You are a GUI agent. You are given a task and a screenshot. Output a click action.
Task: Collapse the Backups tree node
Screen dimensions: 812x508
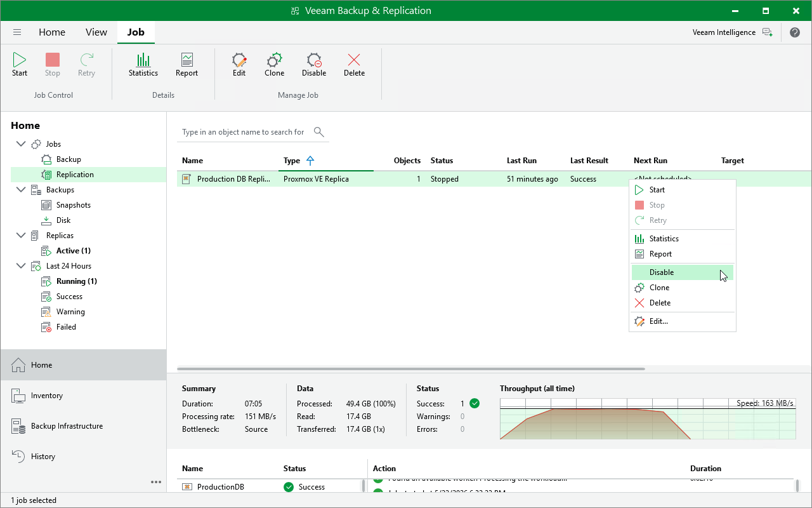[21, 190]
